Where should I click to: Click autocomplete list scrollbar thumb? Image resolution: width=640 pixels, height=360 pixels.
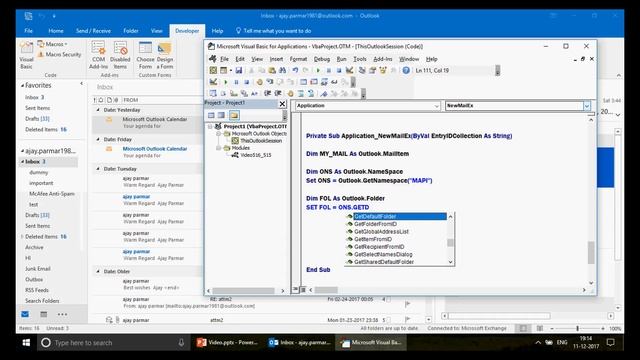tap(450, 243)
